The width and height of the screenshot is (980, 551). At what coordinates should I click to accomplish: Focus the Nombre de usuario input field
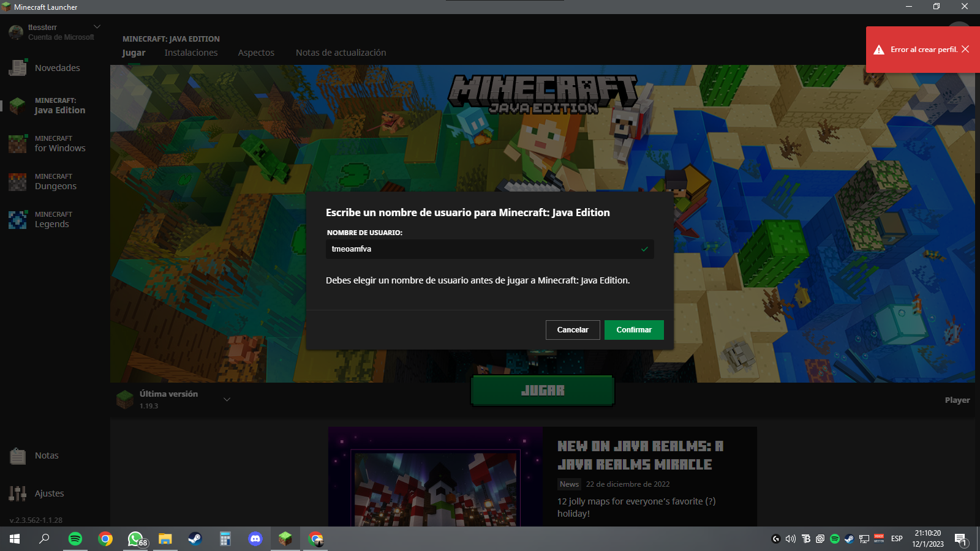pos(490,249)
